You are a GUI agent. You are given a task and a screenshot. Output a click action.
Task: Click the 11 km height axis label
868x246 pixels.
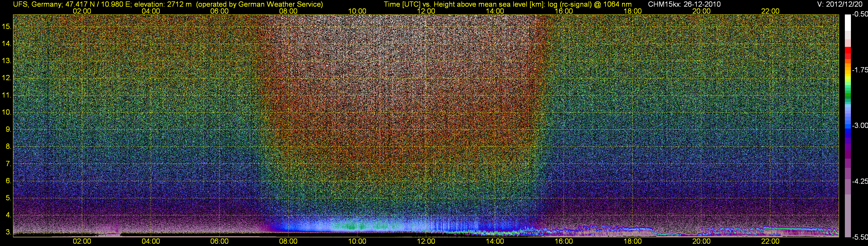click(x=7, y=96)
